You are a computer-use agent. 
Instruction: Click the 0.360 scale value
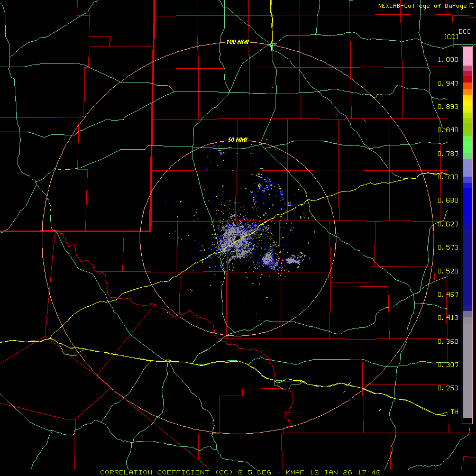tap(448, 342)
